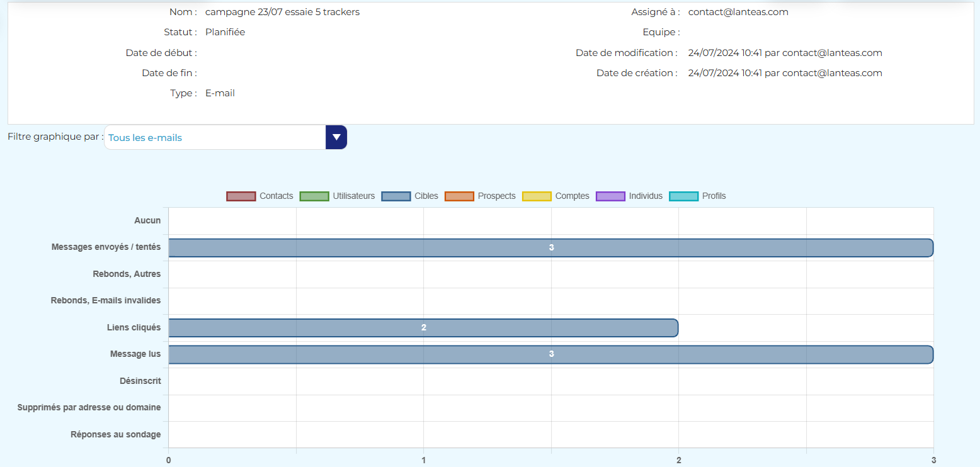
Task: Select the 'Tous les e-mails' filter field
Action: coord(214,137)
